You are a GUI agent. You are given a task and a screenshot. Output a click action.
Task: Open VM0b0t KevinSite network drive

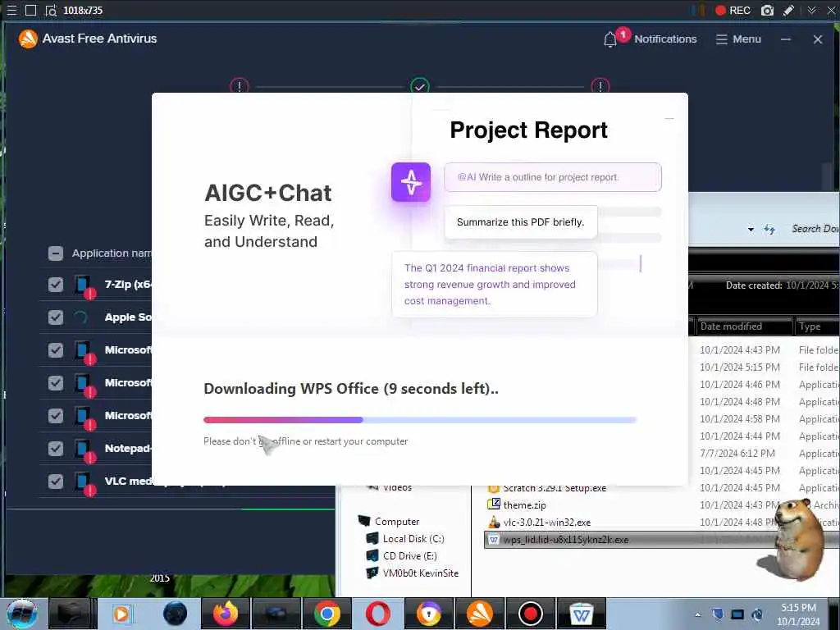point(421,573)
